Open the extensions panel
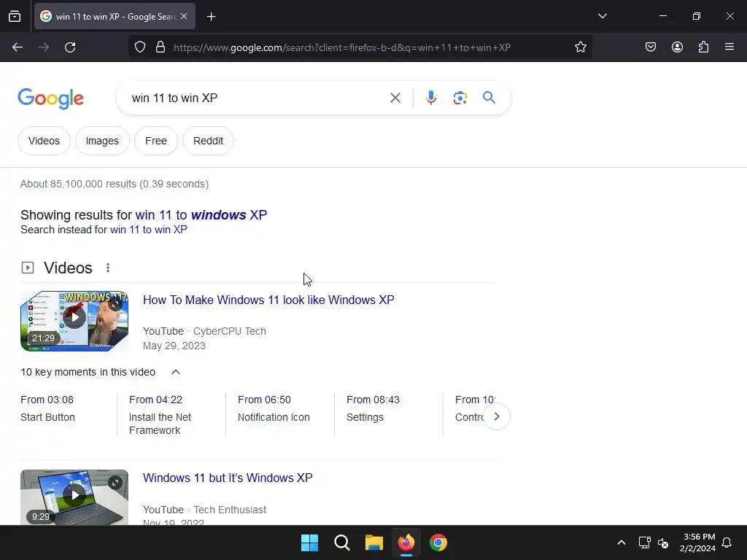Screen dimensions: 747x560 pyautogui.click(x=703, y=47)
